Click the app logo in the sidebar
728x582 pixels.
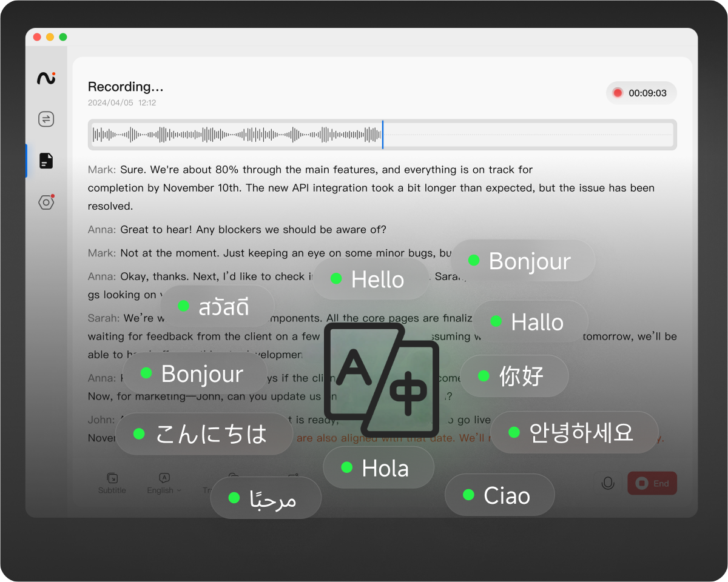point(46,78)
